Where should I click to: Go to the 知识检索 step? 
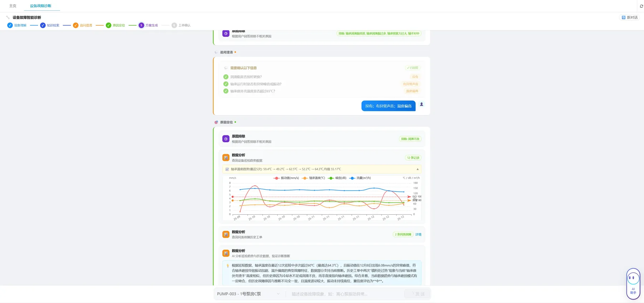(x=50, y=25)
